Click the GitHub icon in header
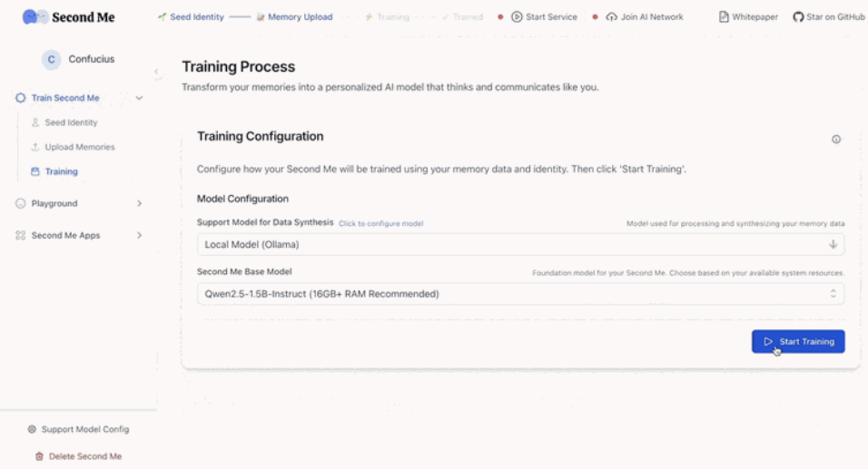The height and width of the screenshot is (469, 868). 798,16
